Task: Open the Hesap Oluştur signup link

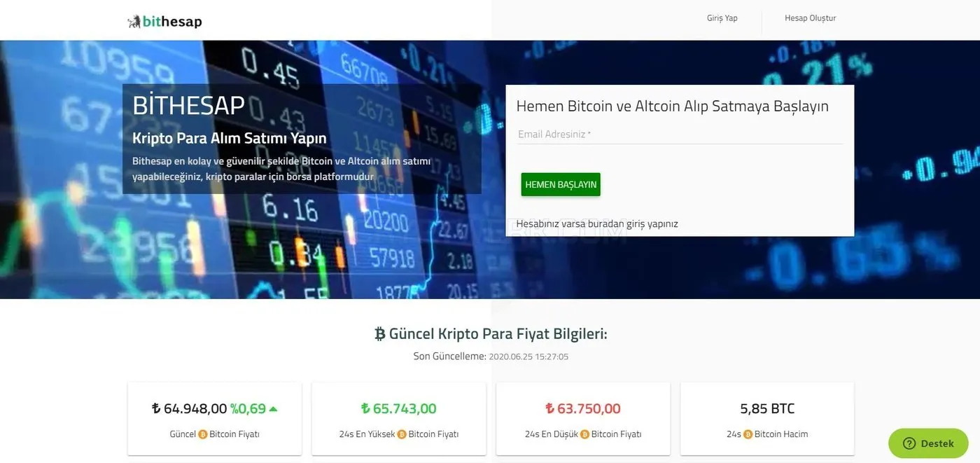Action: (x=810, y=18)
